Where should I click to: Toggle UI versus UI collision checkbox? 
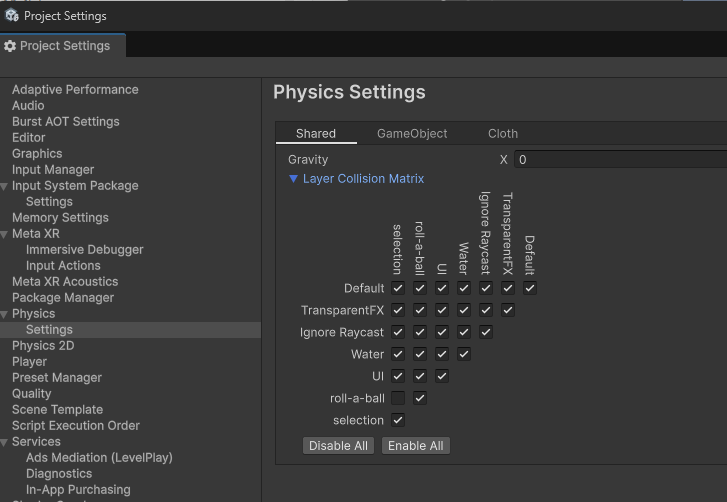click(x=442, y=376)
